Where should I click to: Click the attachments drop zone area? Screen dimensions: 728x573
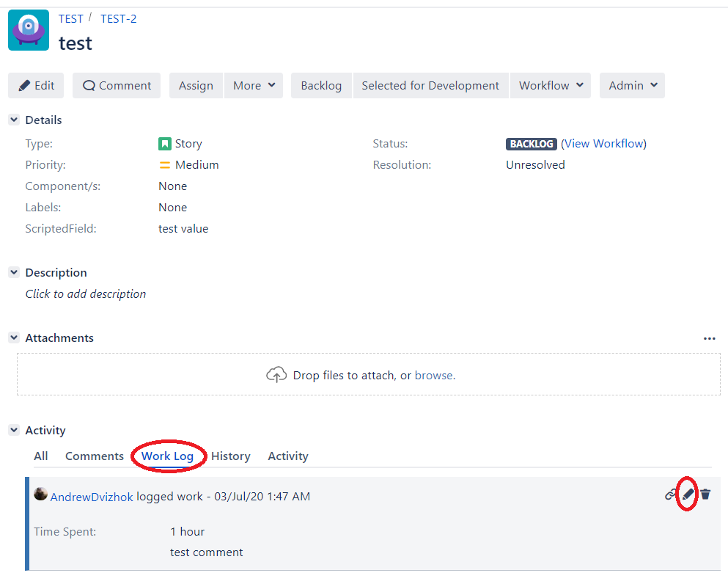(369, 374)
